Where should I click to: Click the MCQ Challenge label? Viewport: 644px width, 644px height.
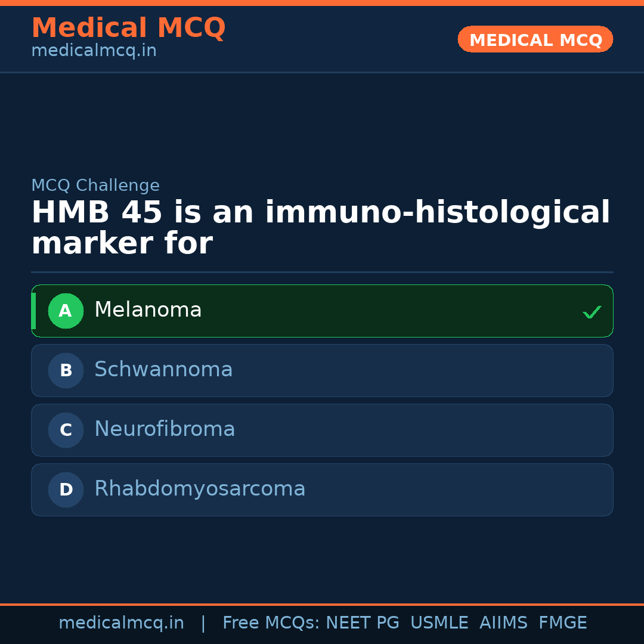click(x=95, y=185)
